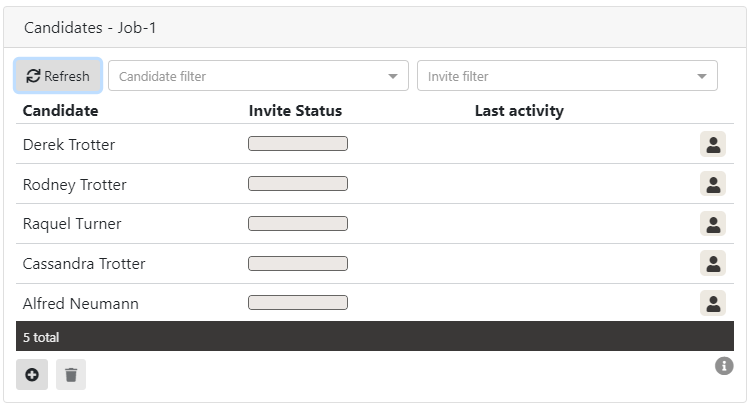Click into the Invite filter field
Screen dimensions: 750x406
click(555, 76)
